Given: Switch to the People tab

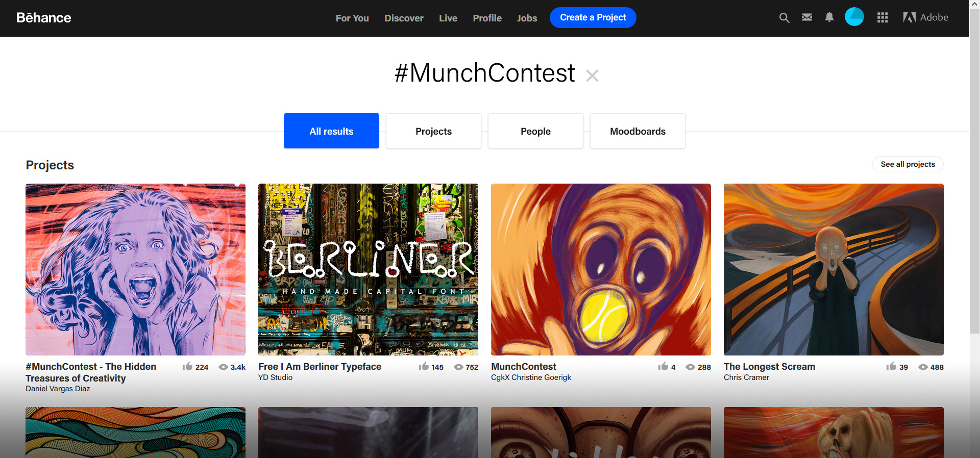Looking at the screenshot, I should pyautogui.click(x=535, y=131).
